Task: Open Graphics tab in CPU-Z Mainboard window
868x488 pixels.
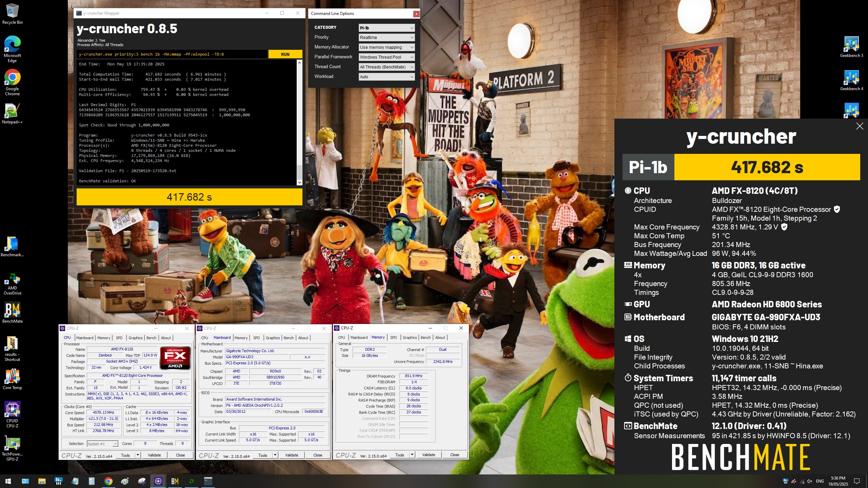Action: pyautogui.click(x=273, y=338)
